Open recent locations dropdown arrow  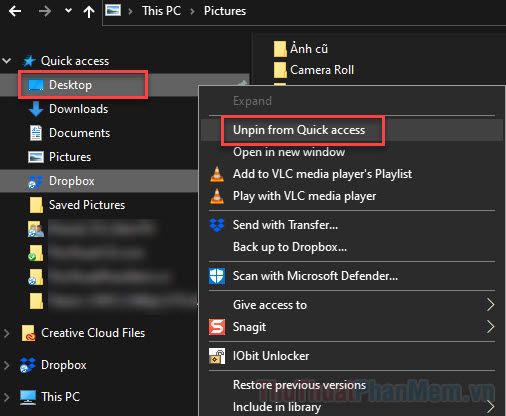(68, 11)
